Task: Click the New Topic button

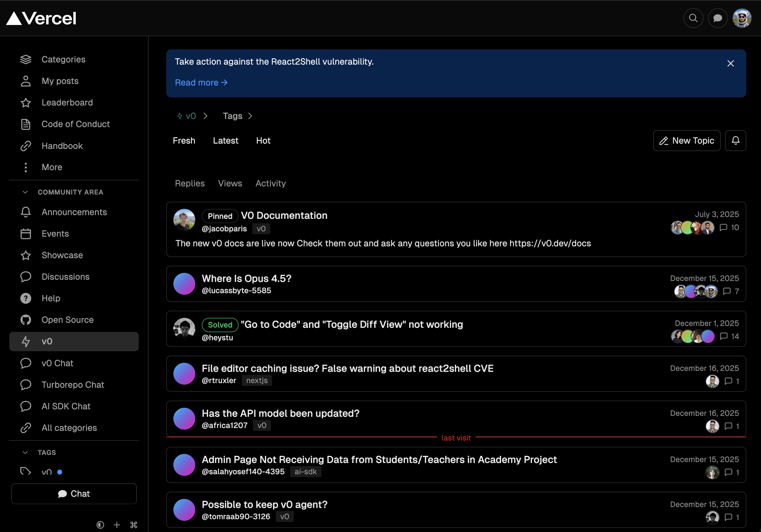Action: 686,140
